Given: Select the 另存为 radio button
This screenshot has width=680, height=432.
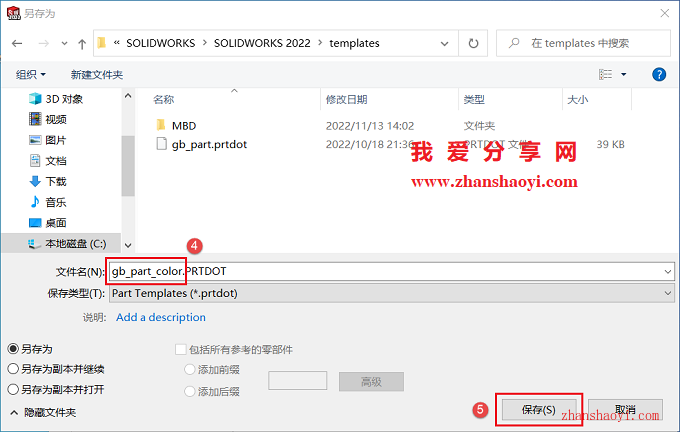Looking at the screenshot, I should [13, 349].
